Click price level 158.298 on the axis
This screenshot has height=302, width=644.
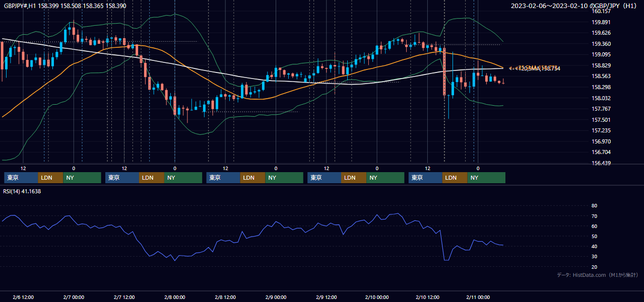(x=601, y=87)
